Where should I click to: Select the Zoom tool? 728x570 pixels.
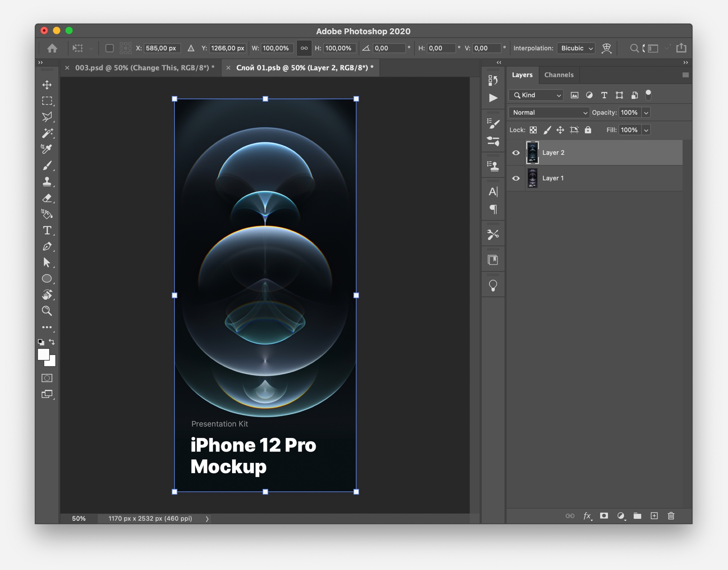(47, 311)
